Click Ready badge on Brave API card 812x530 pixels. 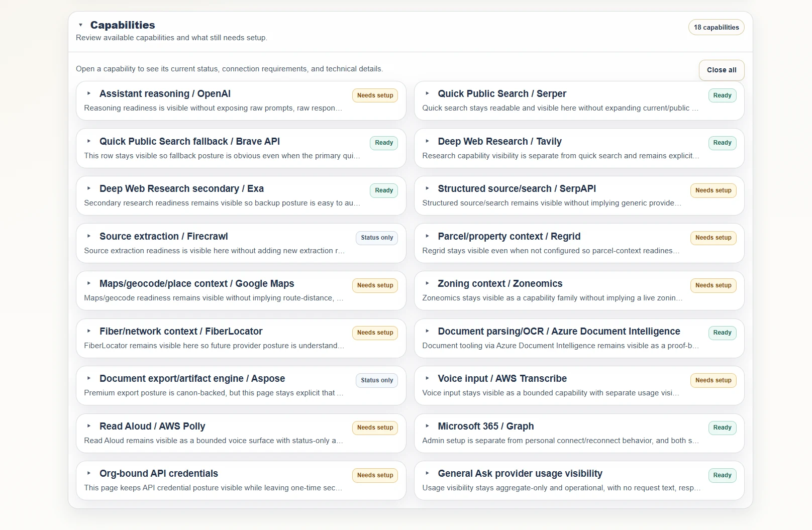click(x=384, y=143)
